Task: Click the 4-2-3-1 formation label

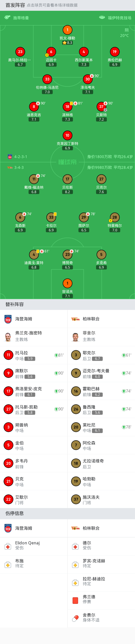Action: [20, 157]
